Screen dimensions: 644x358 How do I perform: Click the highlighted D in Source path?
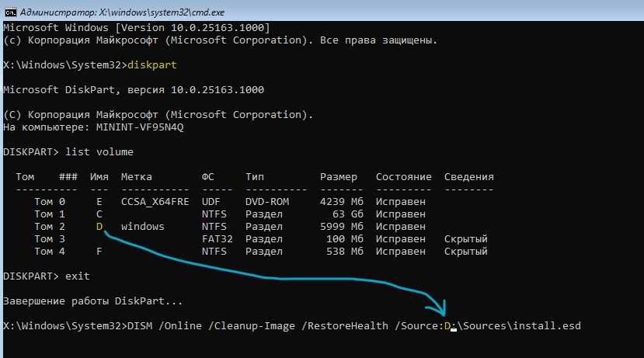coord(447,325)
